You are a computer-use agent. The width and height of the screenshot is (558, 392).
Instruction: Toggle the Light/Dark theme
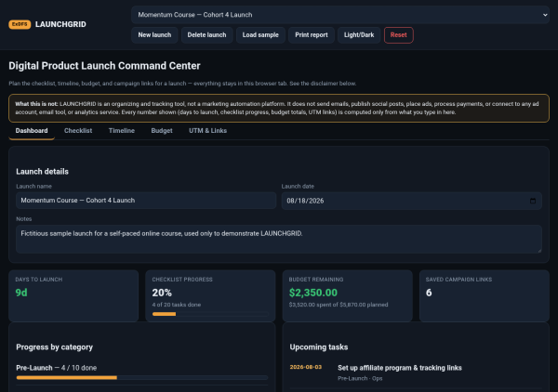point(359,35)
